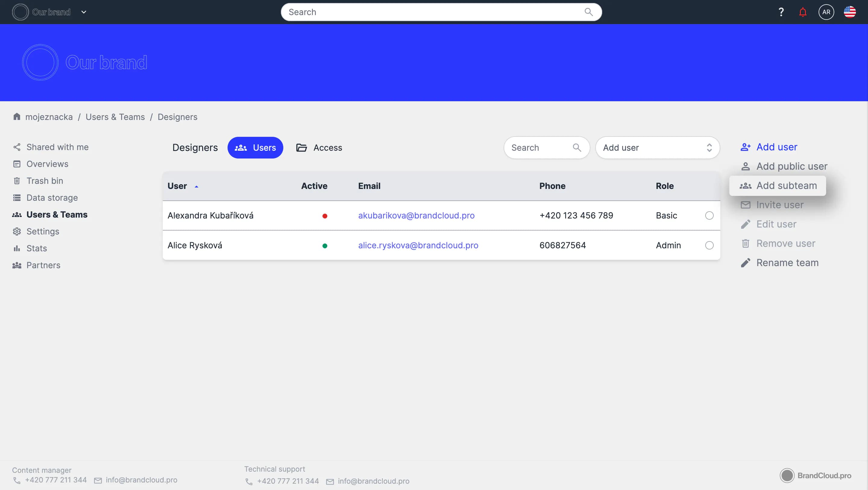Viewport: 868px width, 490px height.
Task: Click the magnifier icon in top search bar
Action: point(588,12)
